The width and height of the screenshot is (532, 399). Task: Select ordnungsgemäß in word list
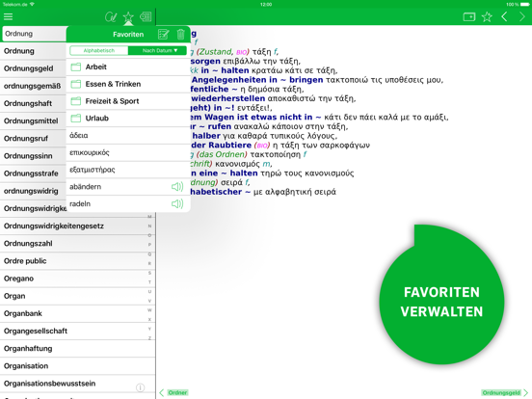click(x=33, y=86)
